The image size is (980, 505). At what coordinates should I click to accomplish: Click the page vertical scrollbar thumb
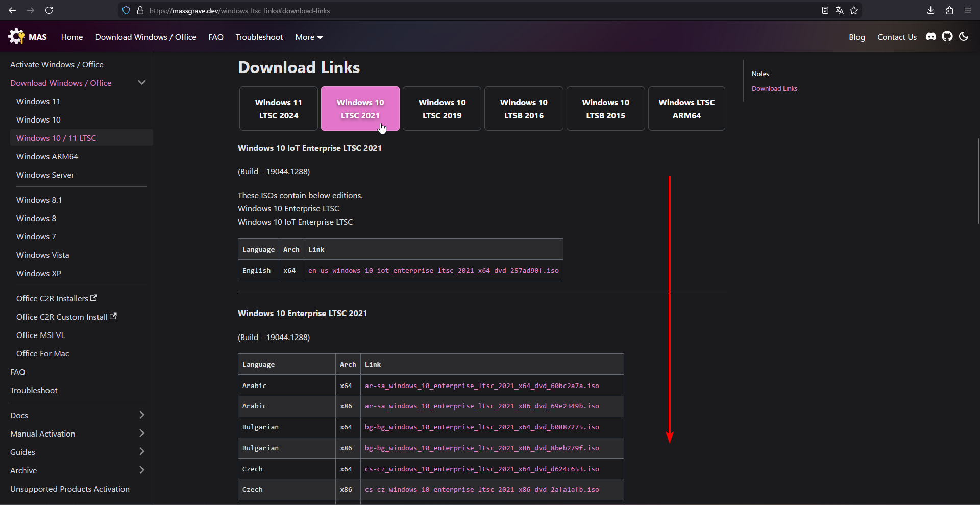(978, 181)
